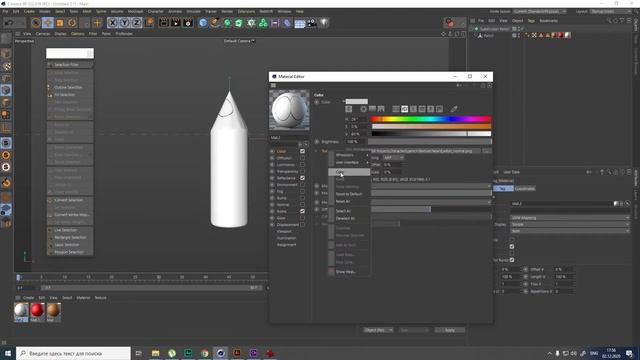This screenshot has width=640, height=360.
Task: Expand the Texture disclosure triangle
Action: click(316, 151)
